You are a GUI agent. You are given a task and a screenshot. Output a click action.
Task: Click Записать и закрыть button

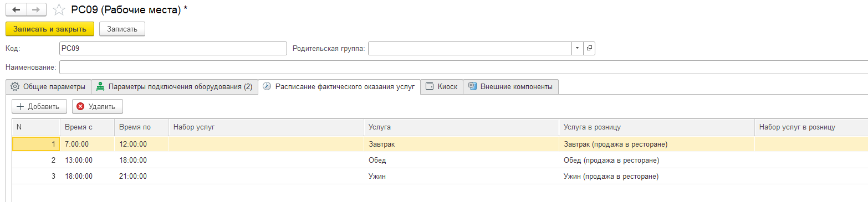(50, 29)
